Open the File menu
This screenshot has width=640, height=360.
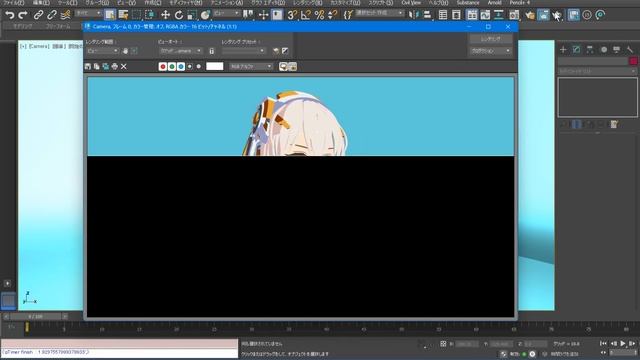[x=14, y=2]
